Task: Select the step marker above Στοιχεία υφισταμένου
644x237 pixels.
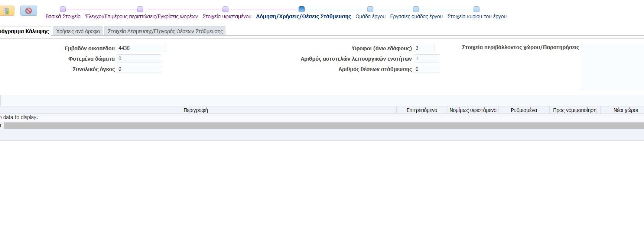Action: click(x=225, y=9)
